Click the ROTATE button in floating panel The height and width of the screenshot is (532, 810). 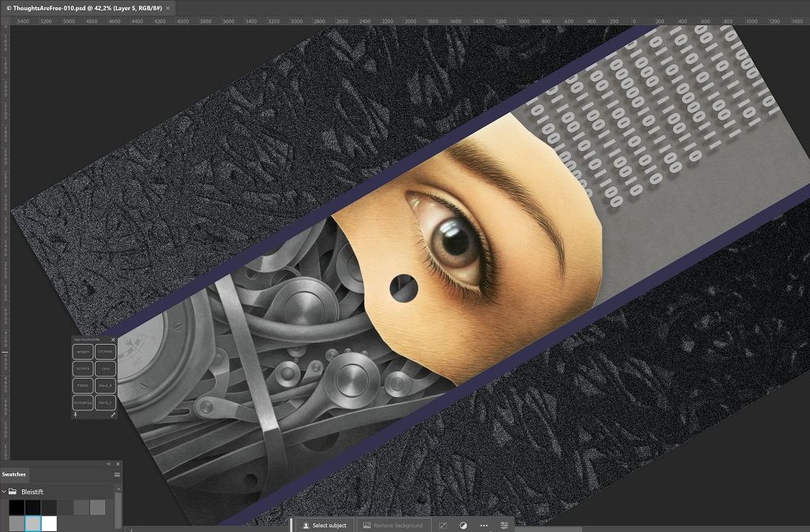tap(82, 369)
